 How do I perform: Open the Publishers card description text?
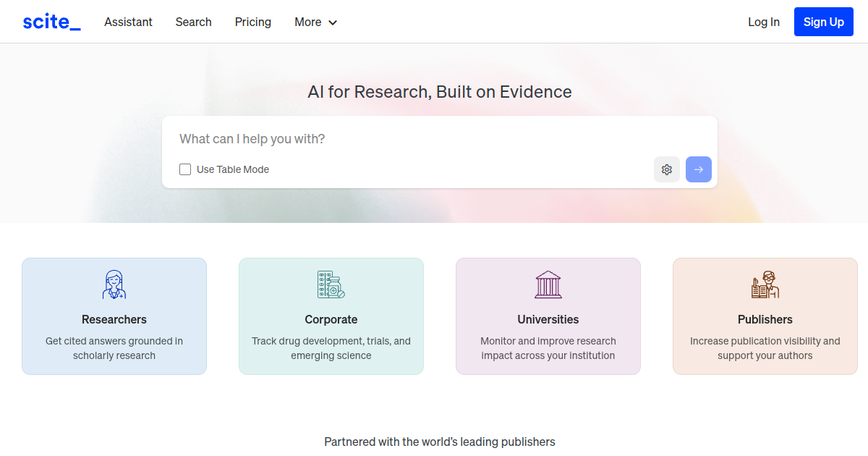[x=765, y=348]
